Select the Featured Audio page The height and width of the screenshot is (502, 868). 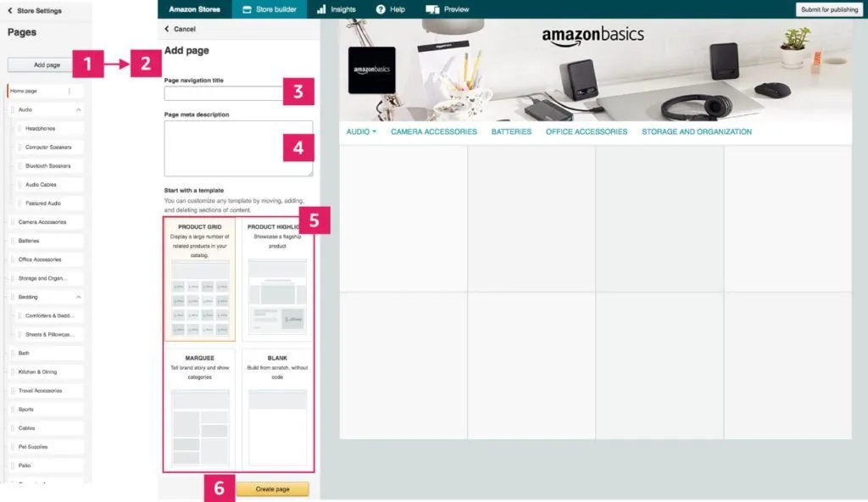50,204
